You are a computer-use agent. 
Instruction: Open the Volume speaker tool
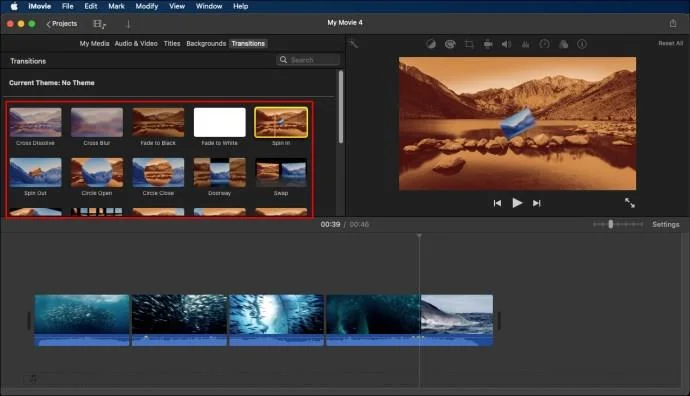[x=506, y=44]
